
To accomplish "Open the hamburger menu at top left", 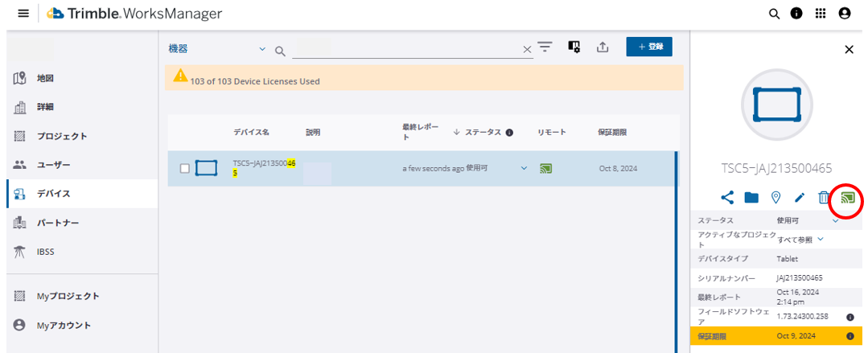I will (x=23, y=14).
